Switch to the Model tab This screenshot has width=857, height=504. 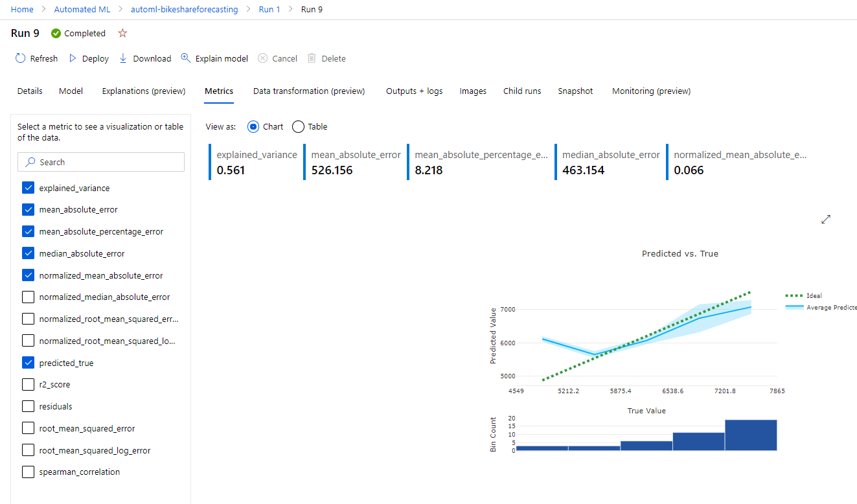click(70, 91)
